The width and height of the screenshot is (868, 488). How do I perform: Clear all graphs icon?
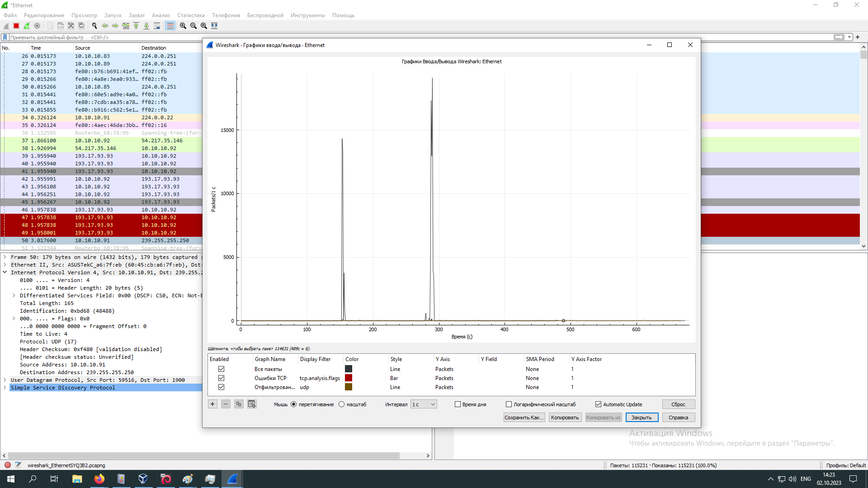pyautogui.click(x=252, y=404)
